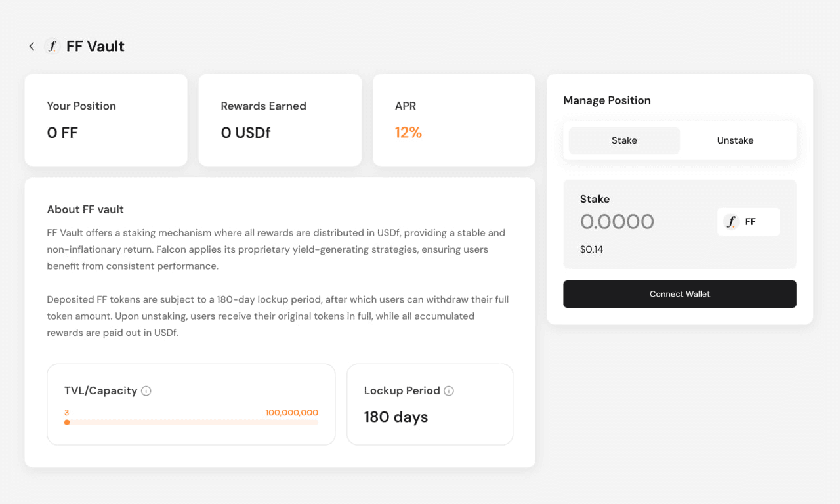Image resolution: width=840 pixels, height=504 pixels.
Task: Select the orange 12% APR value
Action: tap(408, 133)
